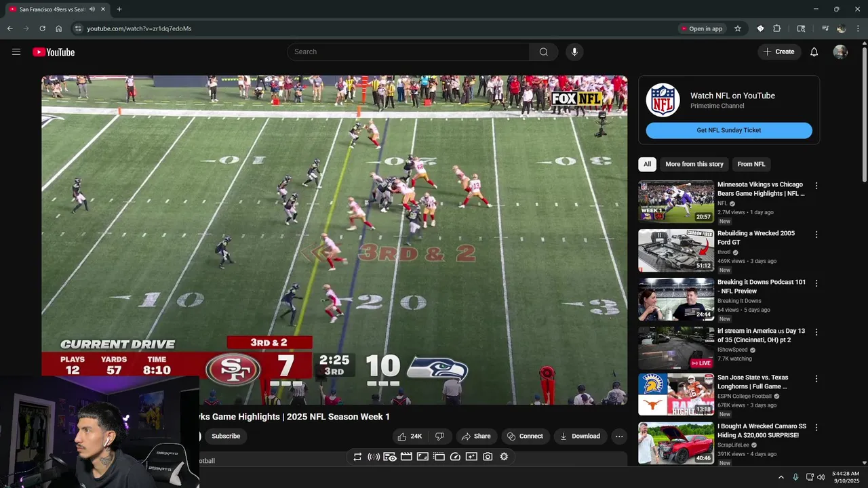Viewport: 868px width, 488px height.
Task: Reload the page
Action: click(x=42, y=28)
